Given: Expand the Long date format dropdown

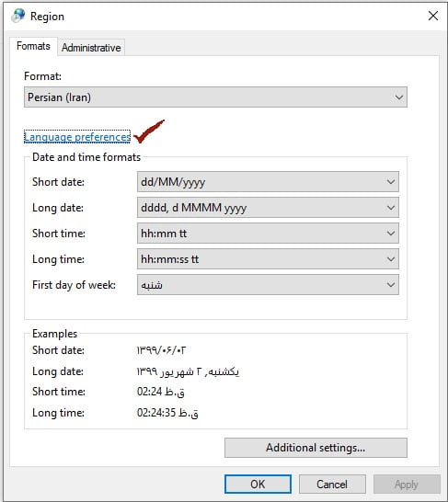Looking at the screenshot, I should 268,208.
